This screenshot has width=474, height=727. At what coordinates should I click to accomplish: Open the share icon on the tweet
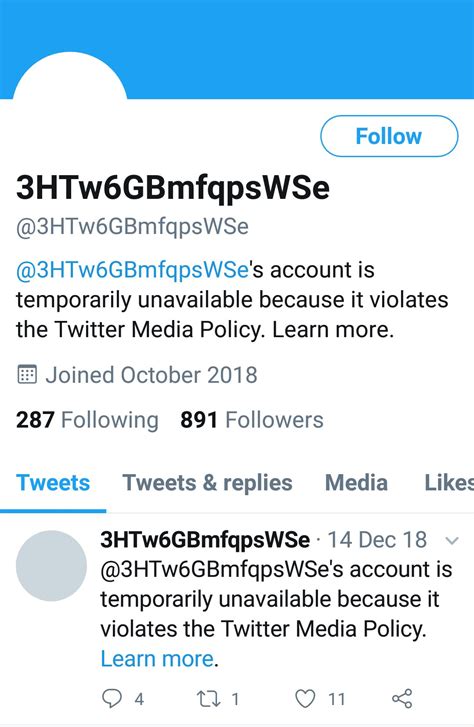402,698
